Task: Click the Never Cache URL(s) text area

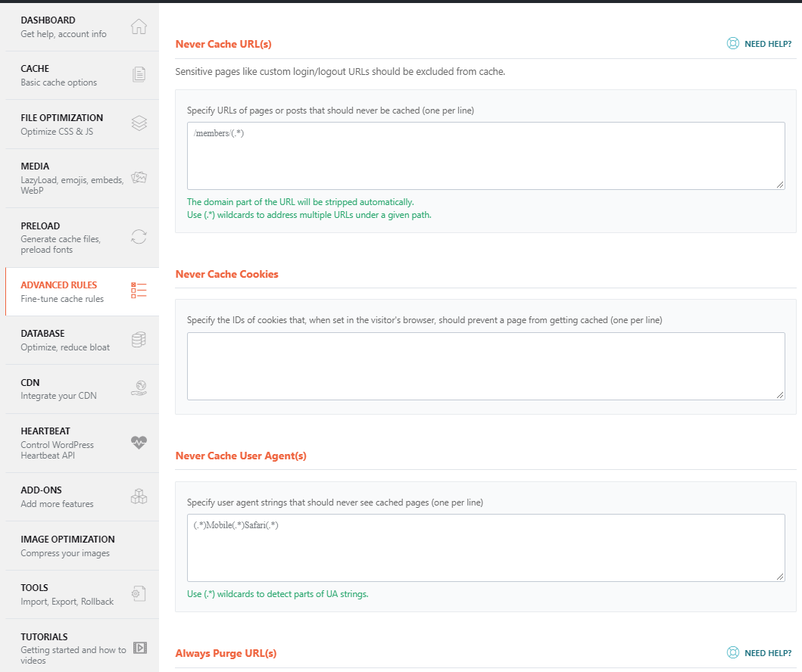Action: [x=485, y=156]
